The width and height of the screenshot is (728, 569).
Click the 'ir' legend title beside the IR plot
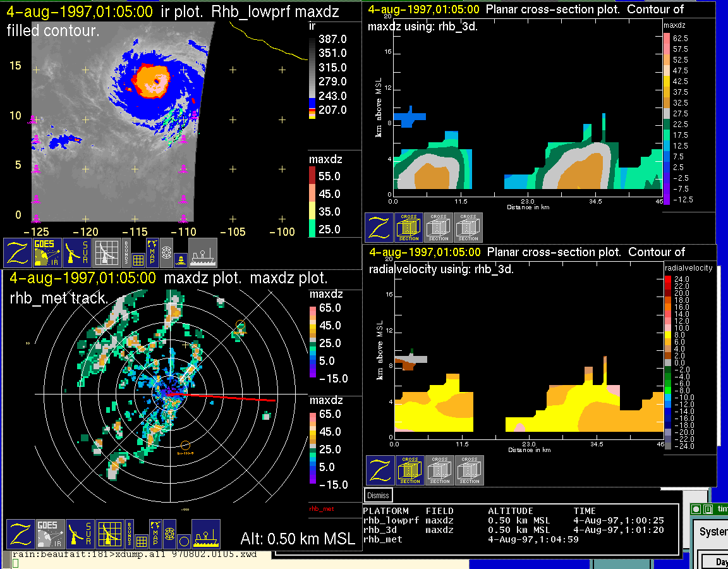coord(312,27)
